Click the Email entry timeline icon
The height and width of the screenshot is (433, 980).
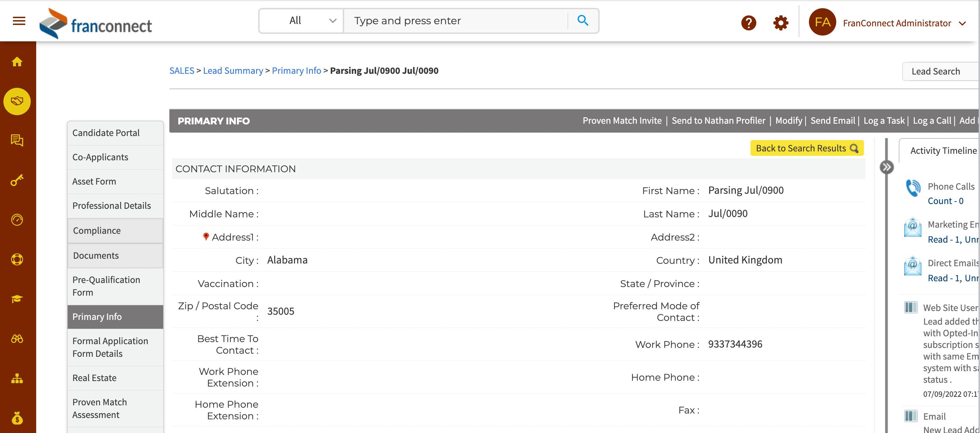[x=910, y=416]
